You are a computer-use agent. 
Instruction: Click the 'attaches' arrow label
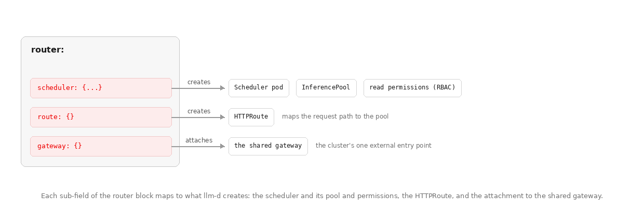[x=199, y=140]
